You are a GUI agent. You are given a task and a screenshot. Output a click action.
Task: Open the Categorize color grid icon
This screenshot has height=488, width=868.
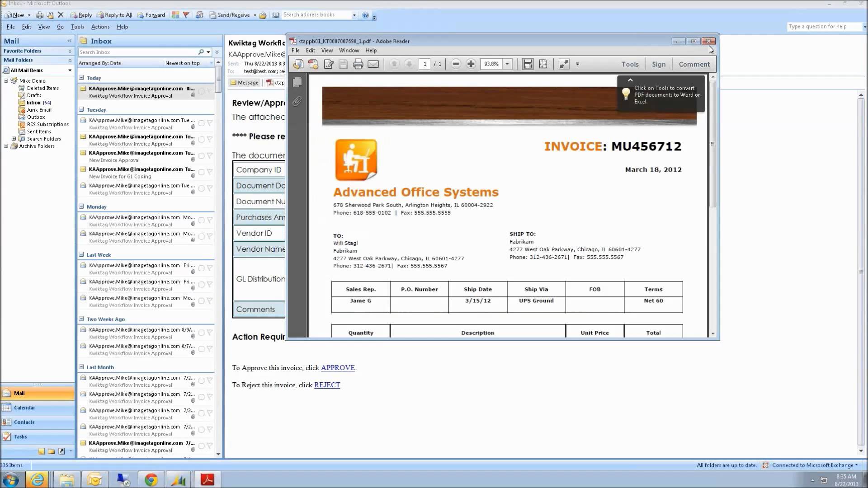point(175,15)
